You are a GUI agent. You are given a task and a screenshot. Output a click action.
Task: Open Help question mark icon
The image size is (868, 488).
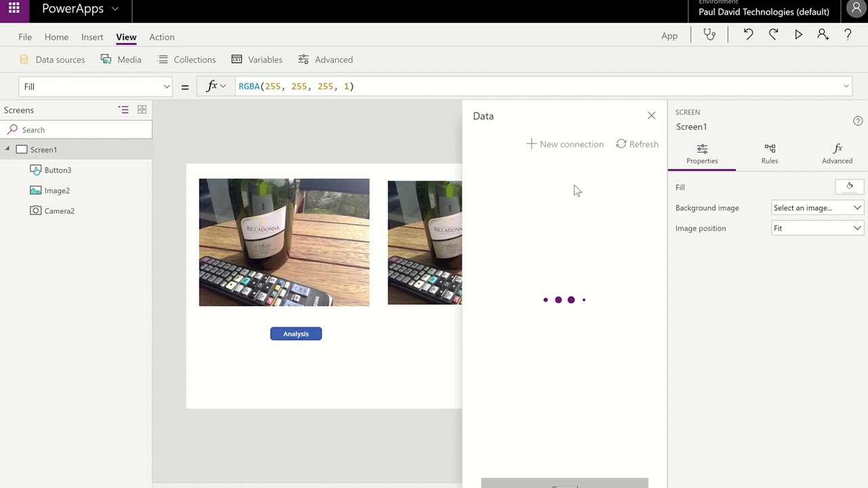(848, 35)
